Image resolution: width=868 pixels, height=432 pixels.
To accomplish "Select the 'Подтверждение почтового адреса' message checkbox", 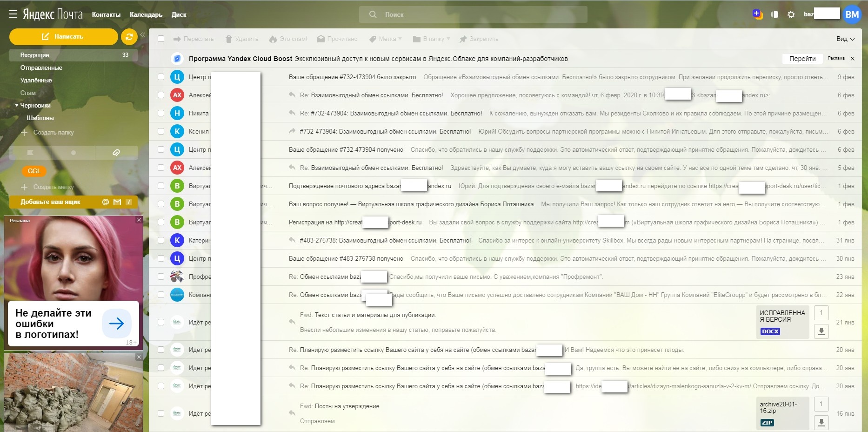I will point(161,186).
